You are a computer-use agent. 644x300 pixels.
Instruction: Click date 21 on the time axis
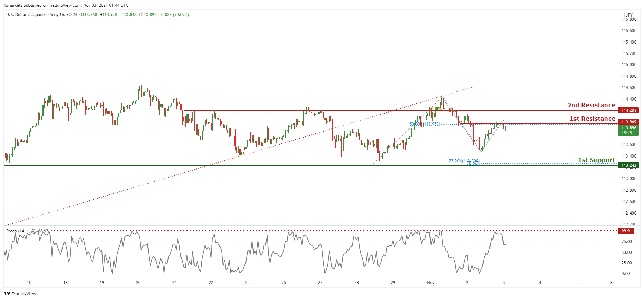[x=175, y=283]
